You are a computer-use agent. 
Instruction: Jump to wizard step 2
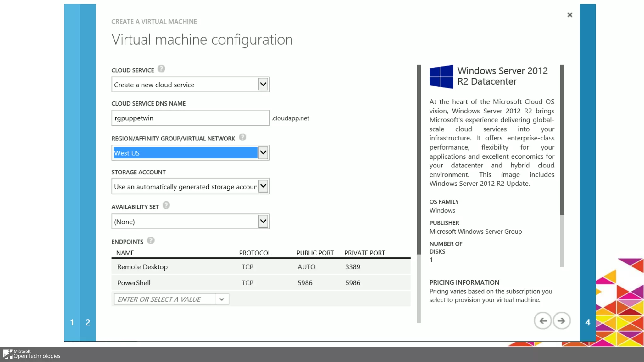click(88, 322)
